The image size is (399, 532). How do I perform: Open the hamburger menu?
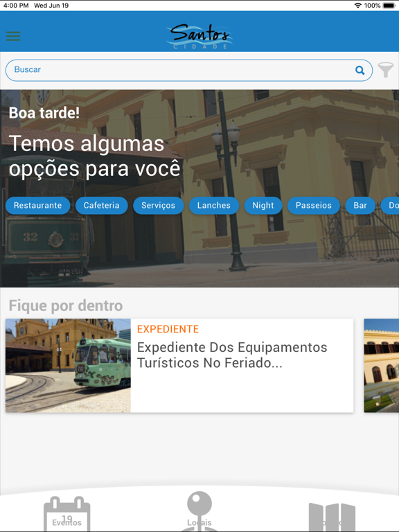pyautogui.click(x=13, y=36)
